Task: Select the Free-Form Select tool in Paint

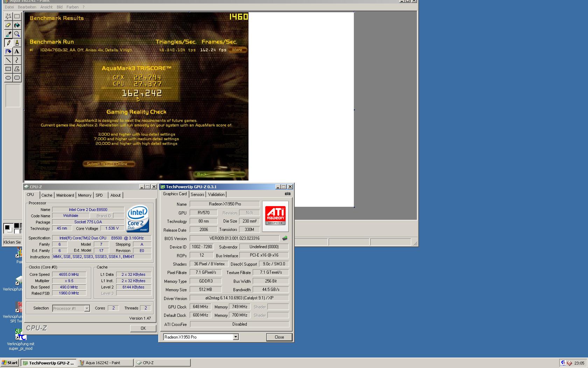Action: pyautogui.click(x=8, y=16)
